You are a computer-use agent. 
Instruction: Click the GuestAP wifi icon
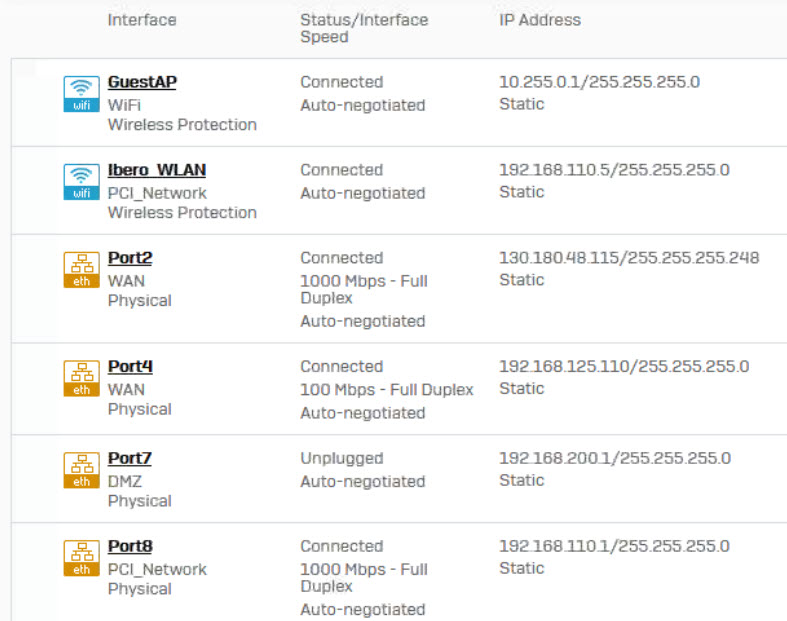pos(81,94)
